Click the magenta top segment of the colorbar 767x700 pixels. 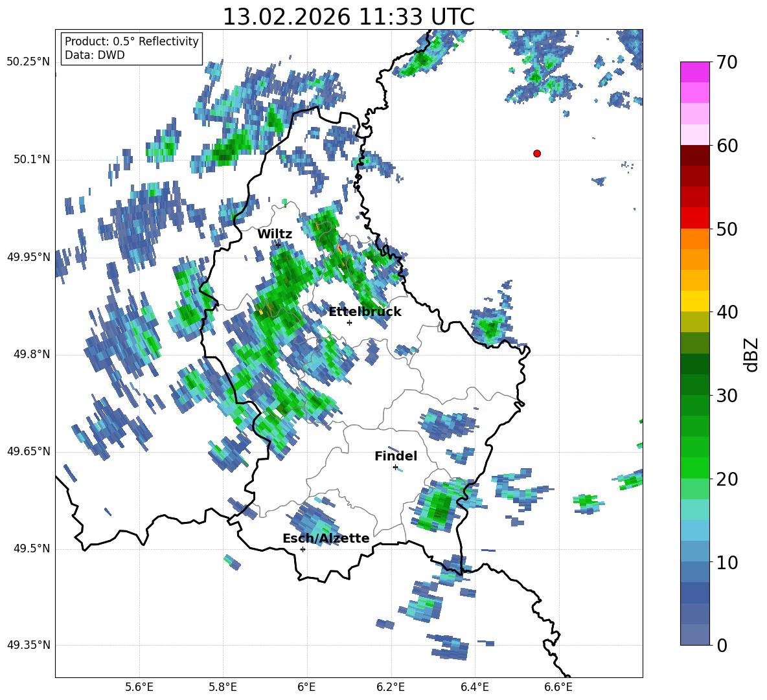click(x=694, y=72)
